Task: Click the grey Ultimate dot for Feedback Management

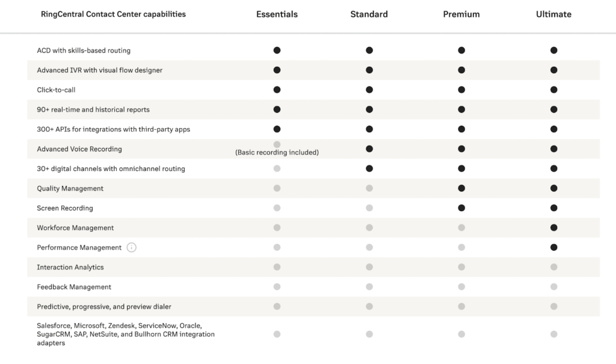Action: pos(553,287)
